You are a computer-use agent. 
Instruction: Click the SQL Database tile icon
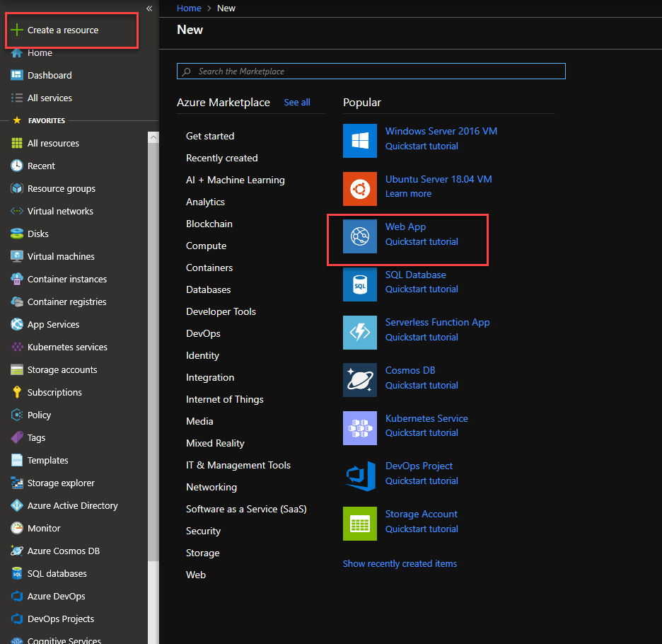click(x=360, y=284)
